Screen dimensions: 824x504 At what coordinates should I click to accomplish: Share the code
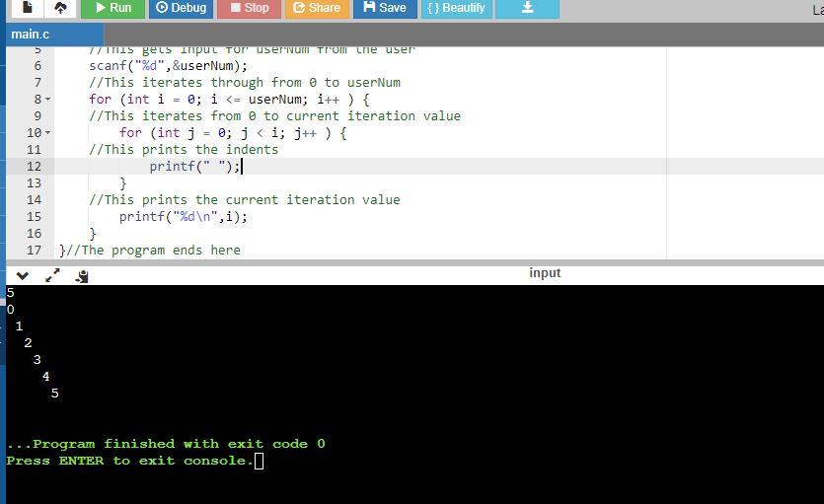pos(317,8)
